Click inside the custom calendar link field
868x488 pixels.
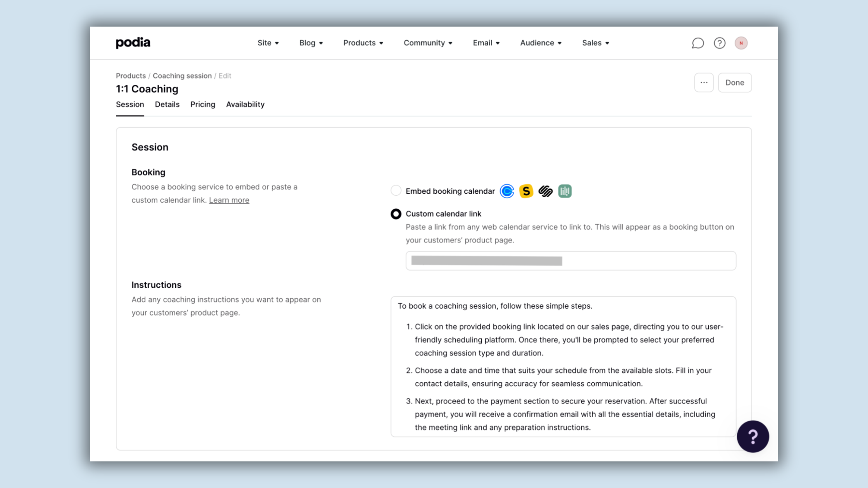pyautogui.click(x=570, y=261)
